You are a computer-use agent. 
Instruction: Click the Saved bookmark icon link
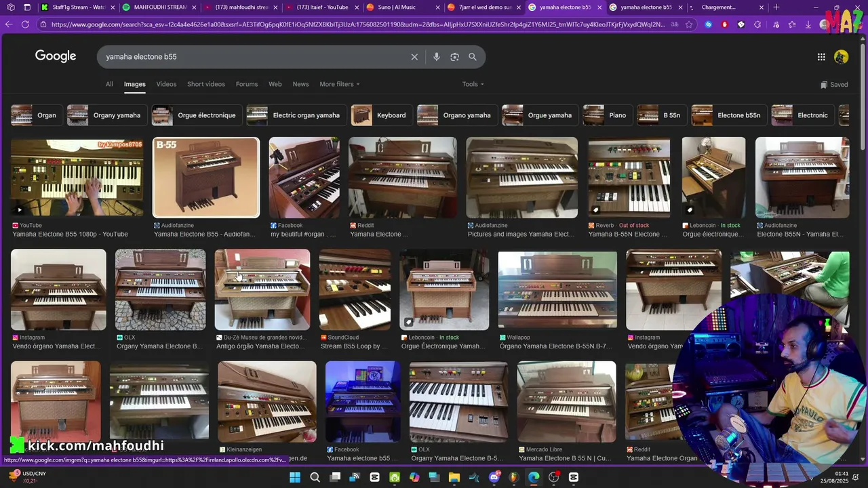tap(834, 85)
